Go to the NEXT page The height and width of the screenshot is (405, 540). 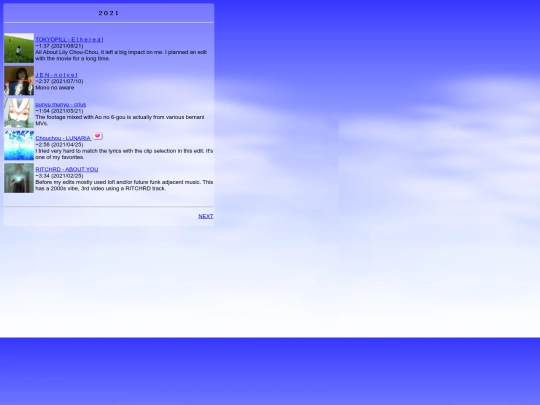click(x=206, y=216)
